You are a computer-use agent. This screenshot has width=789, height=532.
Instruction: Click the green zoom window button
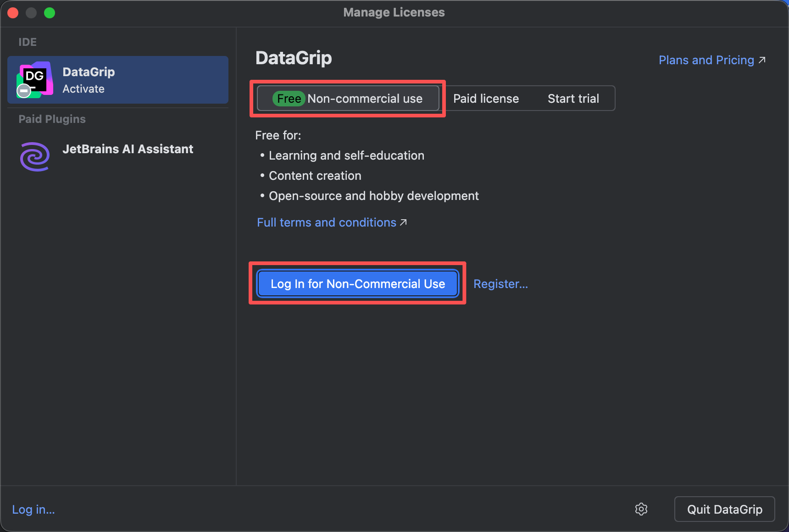click(50, 13)
